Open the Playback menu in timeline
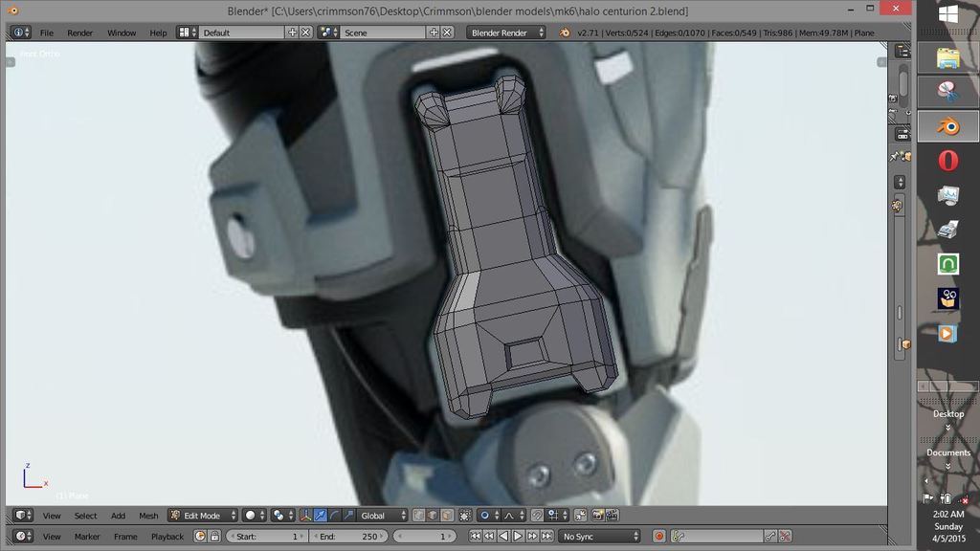The image size is (980, 551). click(x=167, y=537)
